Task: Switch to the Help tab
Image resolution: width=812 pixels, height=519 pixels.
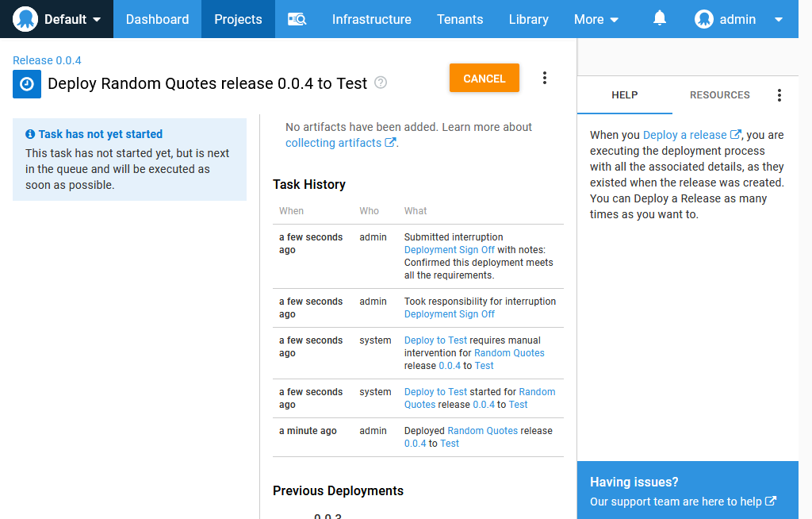Action: (625, 95)
